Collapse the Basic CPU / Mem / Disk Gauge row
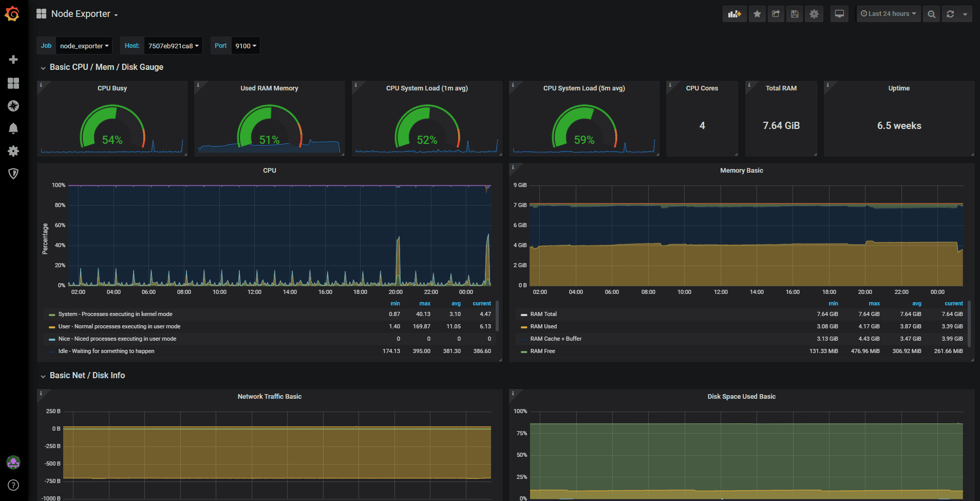The height and width of the screenshot is (501, 980). 106,67
